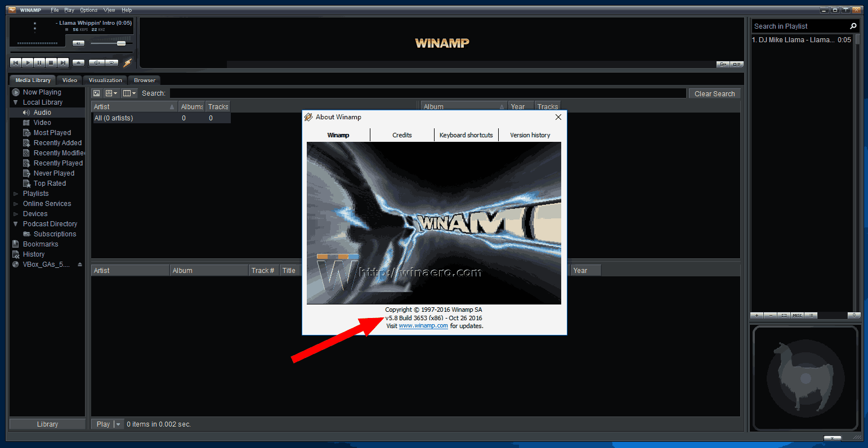Image resolution: width=868 pixels, height=448 pixels.
Task: Open the Version history tab
Action: click(530, 135)
